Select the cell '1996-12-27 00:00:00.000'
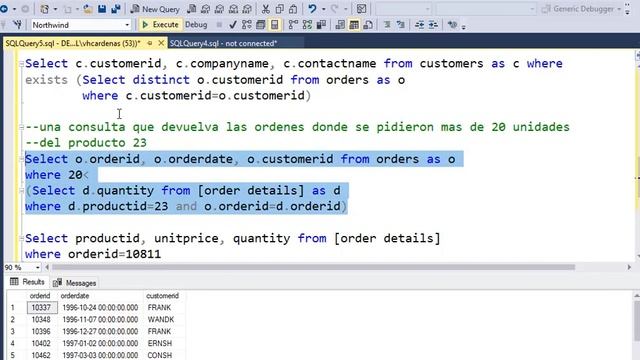 (100, 331)
